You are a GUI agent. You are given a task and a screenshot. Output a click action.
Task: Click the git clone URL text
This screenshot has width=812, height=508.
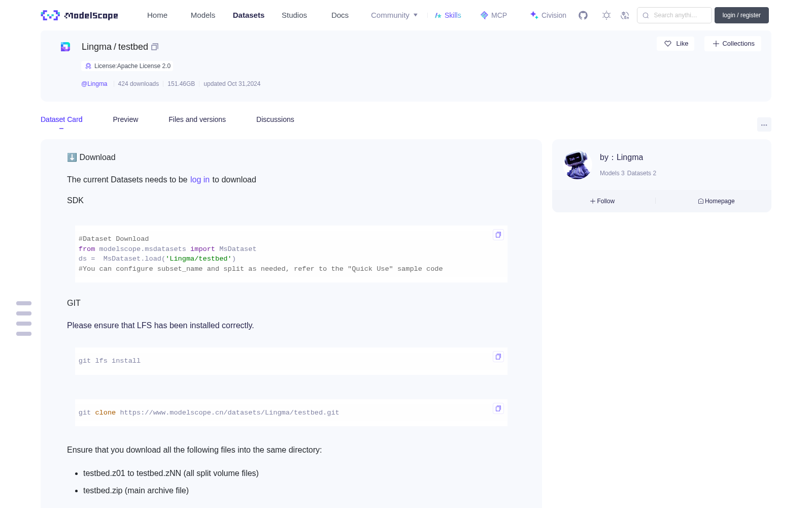pyautogui.click(x=229, y=412)
